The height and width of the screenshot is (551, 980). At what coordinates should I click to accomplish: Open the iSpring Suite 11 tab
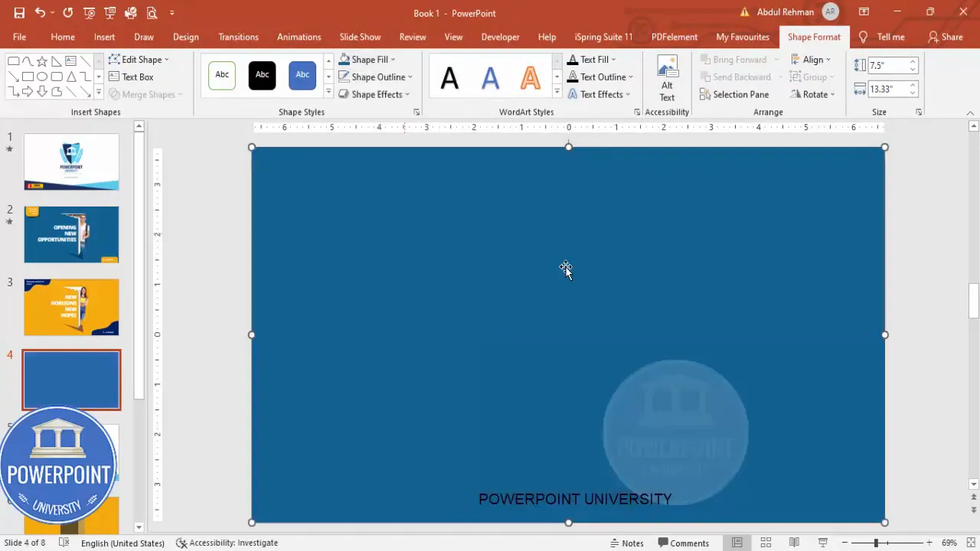click(603, 37)
